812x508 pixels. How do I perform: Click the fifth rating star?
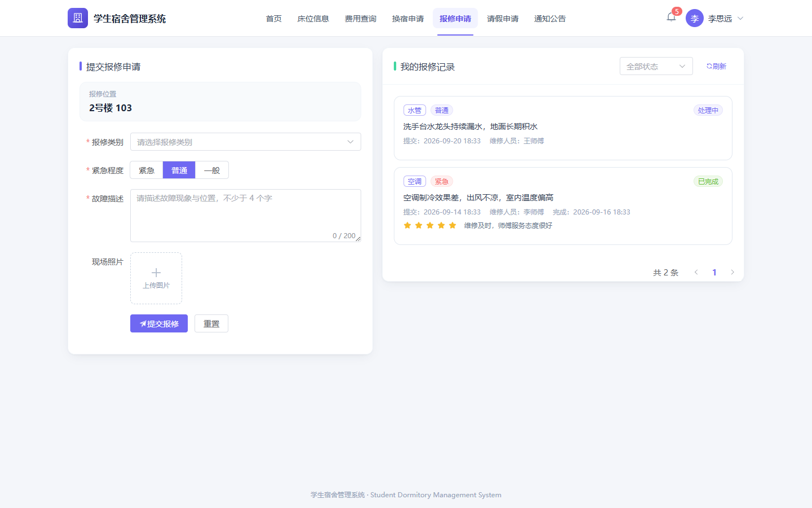click(x=452, y=225)
